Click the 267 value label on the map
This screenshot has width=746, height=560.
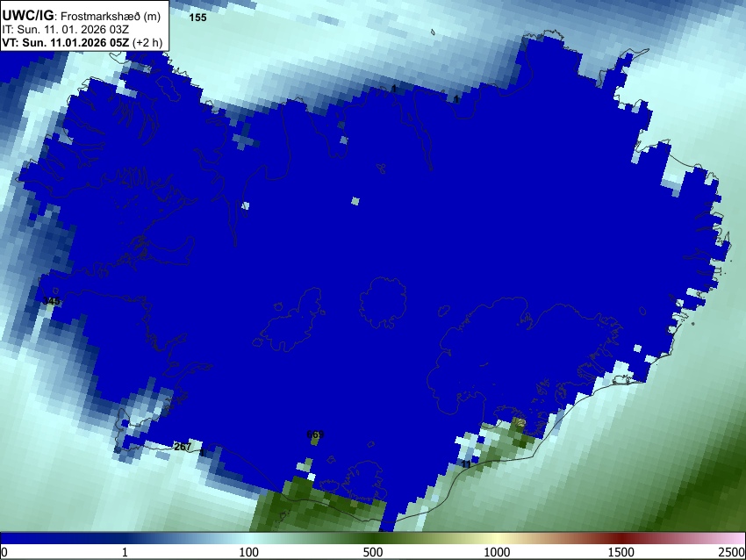point(183,446)
